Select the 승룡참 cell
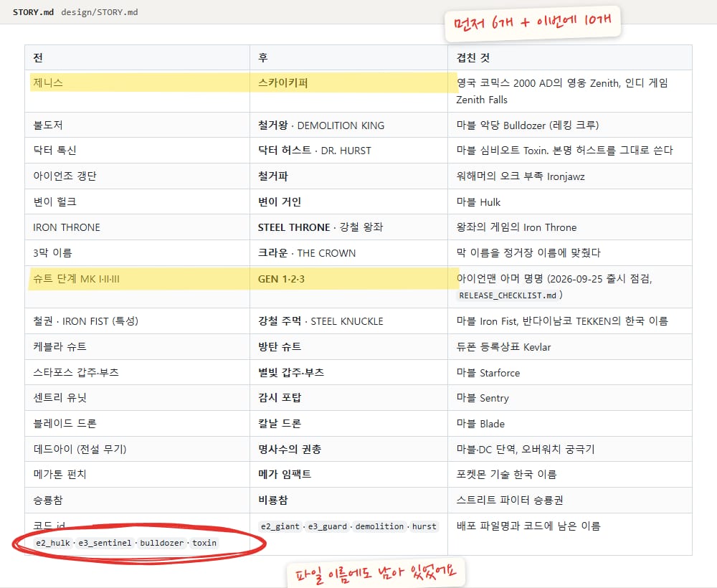 coord(137,501)
